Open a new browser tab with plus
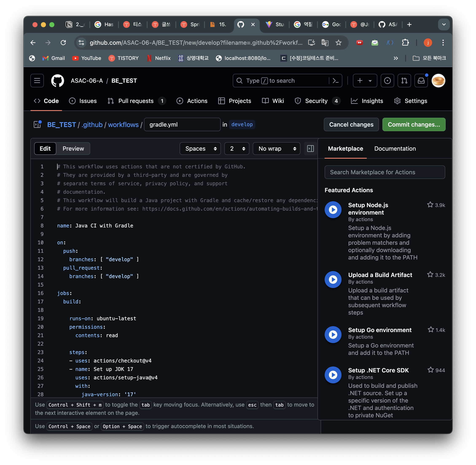Screen dimensions: 476x465 [x=409, y=24]
